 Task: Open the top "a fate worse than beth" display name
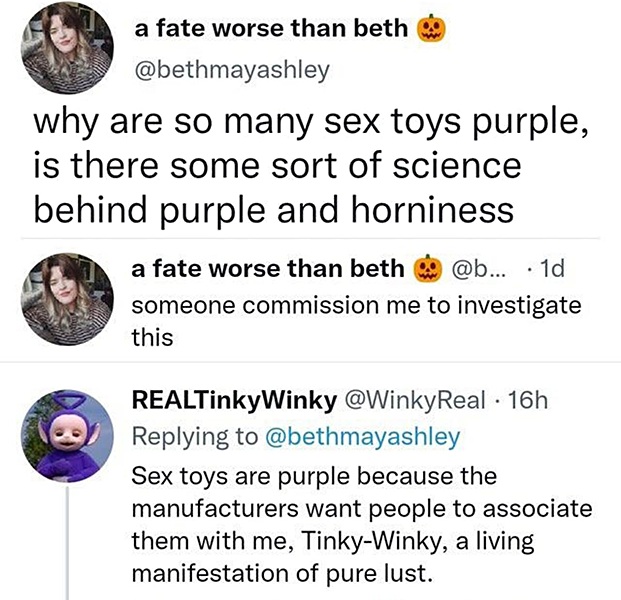[x=271, y=29]
